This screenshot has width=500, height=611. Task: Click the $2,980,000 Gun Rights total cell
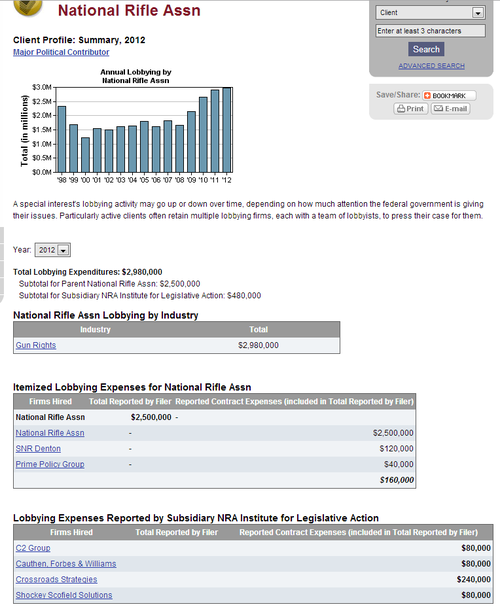point(258,345)
